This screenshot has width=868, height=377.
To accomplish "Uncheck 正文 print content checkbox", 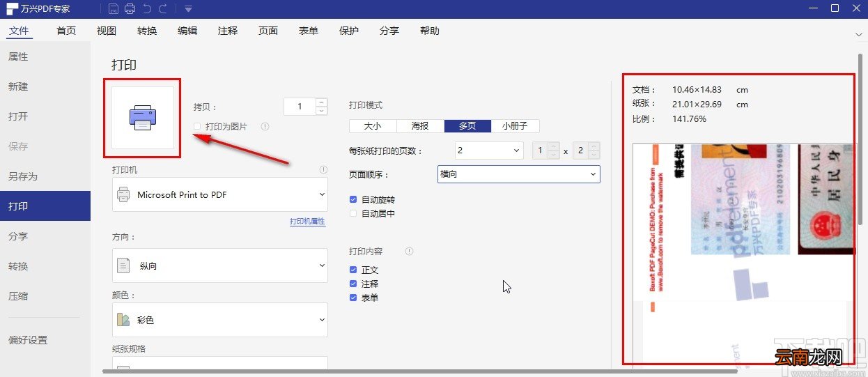I will (x=353, y=270).
